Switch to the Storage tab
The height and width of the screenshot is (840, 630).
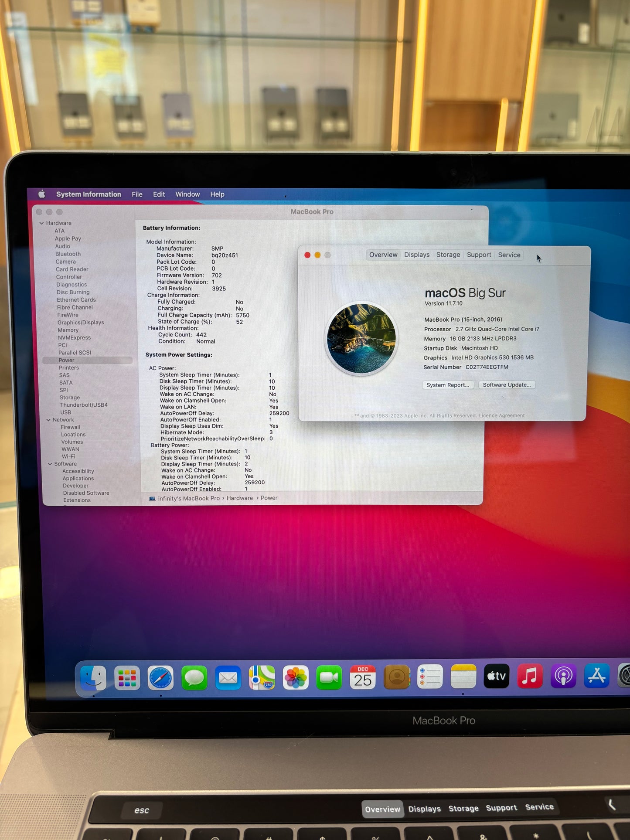coord(448,255)
